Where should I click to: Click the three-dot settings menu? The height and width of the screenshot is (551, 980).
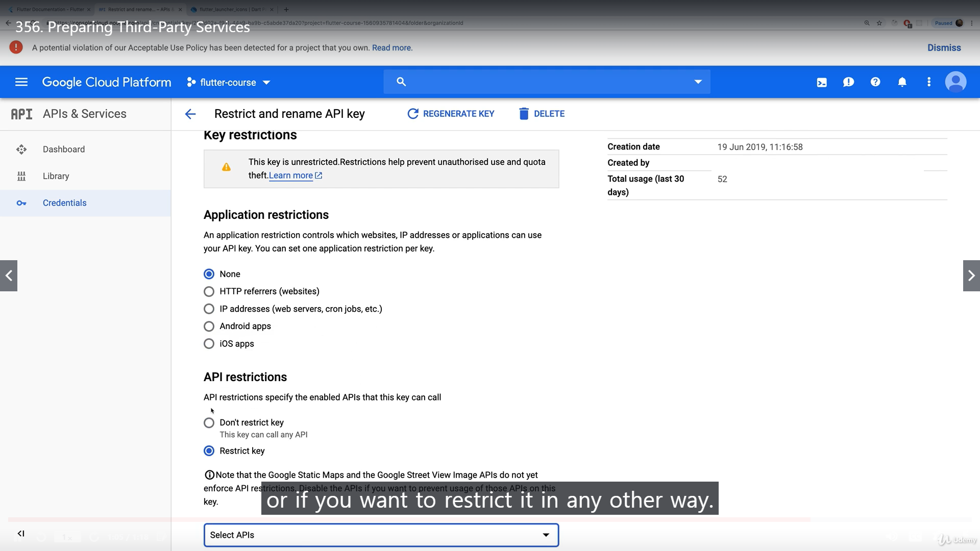pos(929,82)
